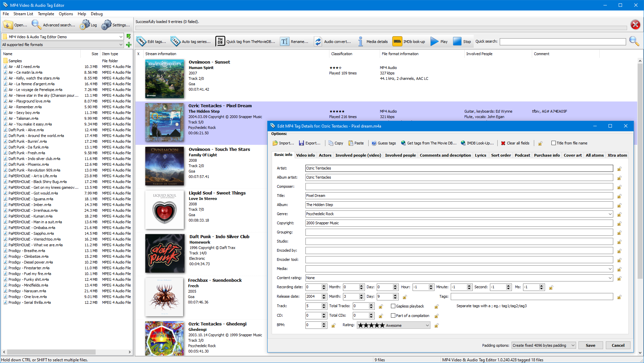Click the Quick search input field
Image resolution: width=644 pixels, height=363 pixels.
(563, 42)
